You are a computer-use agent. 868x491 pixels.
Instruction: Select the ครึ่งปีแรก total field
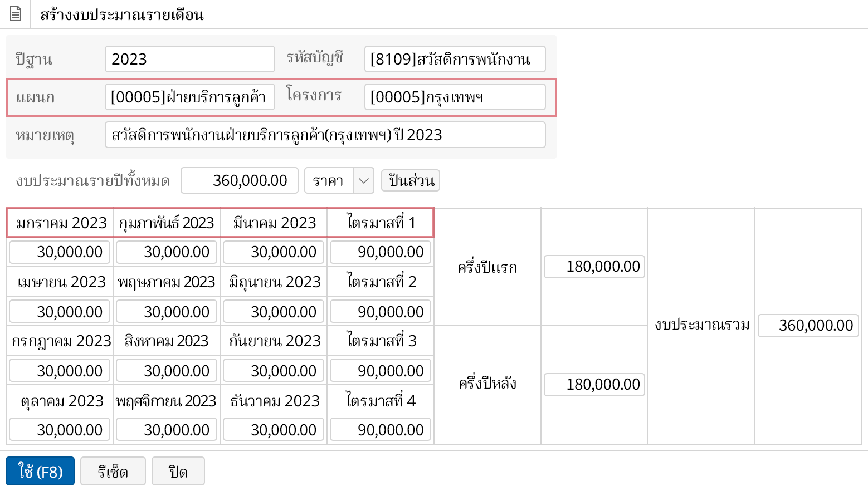pos(594,267)
